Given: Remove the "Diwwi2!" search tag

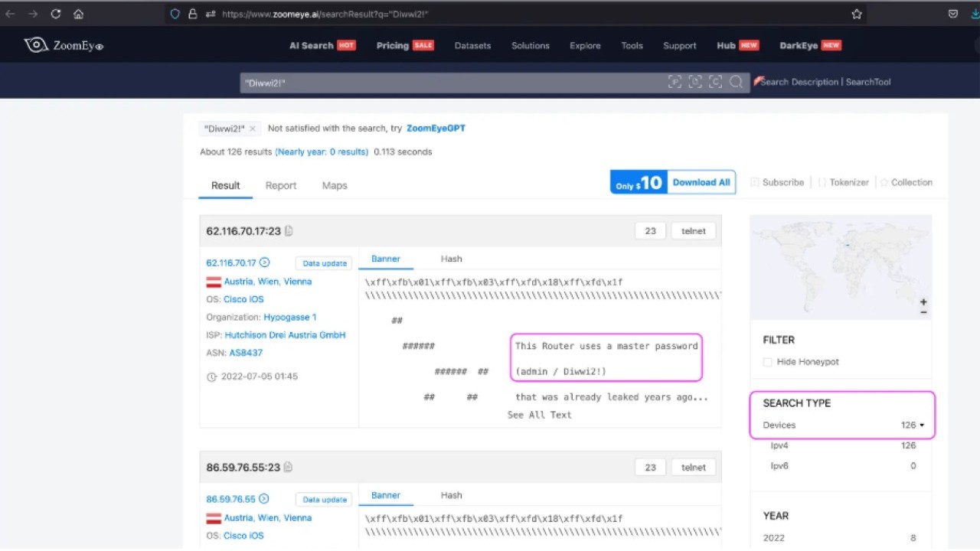Looking at the screenshot, I should (x=252, y=129).
